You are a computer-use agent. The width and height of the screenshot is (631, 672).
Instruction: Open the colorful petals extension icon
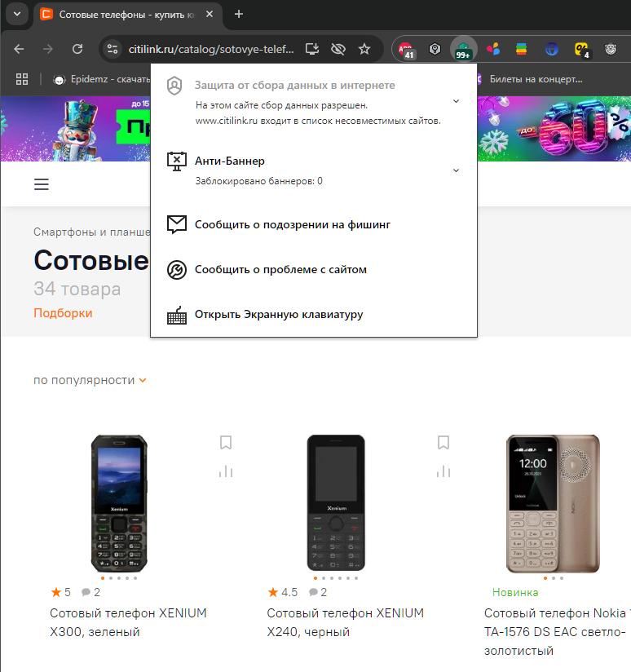493,49
